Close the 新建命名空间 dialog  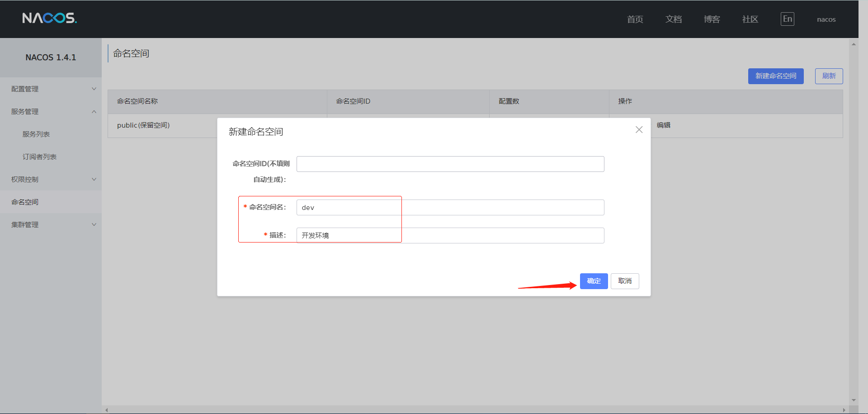(639, 130)
